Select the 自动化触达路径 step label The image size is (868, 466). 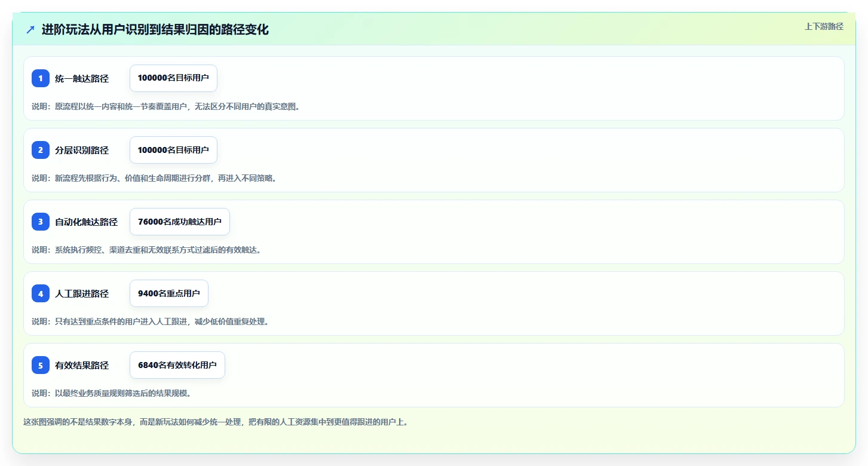(87, 222)
